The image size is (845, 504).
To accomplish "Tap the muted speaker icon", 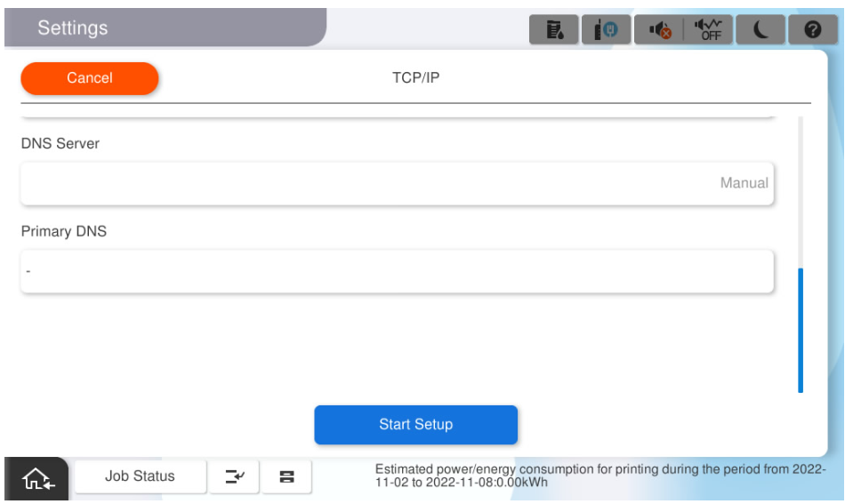I will coord(659,29).
